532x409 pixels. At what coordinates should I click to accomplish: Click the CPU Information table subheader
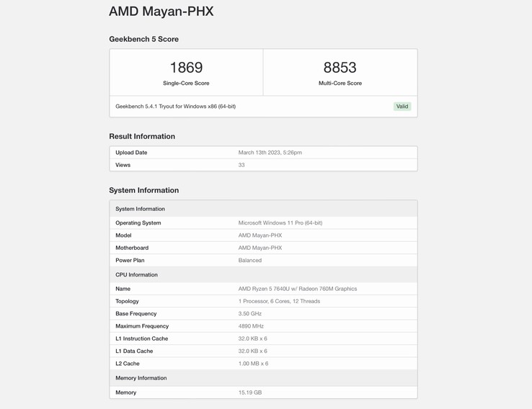click(x=136, y=275)
